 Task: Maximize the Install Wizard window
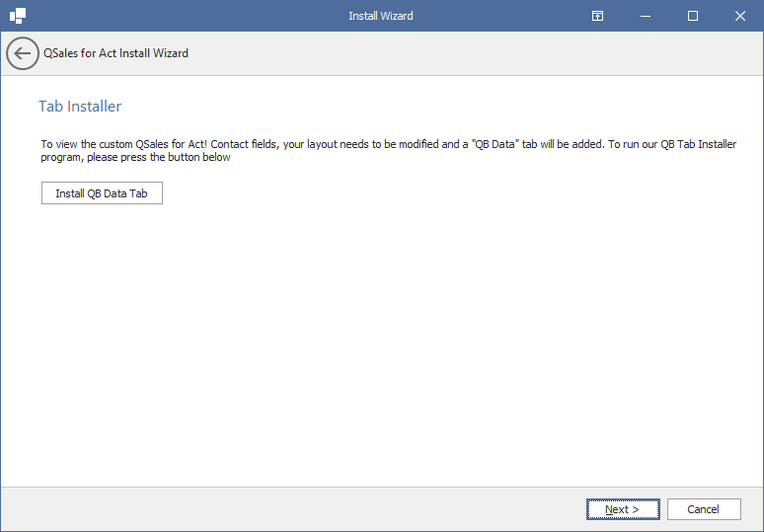pos(692,16)
